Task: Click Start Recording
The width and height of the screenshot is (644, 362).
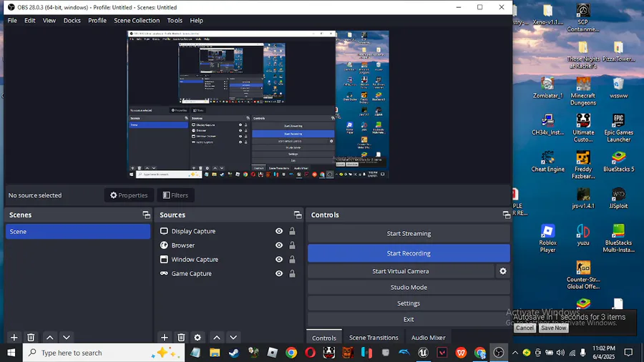Action: [409, 253]
